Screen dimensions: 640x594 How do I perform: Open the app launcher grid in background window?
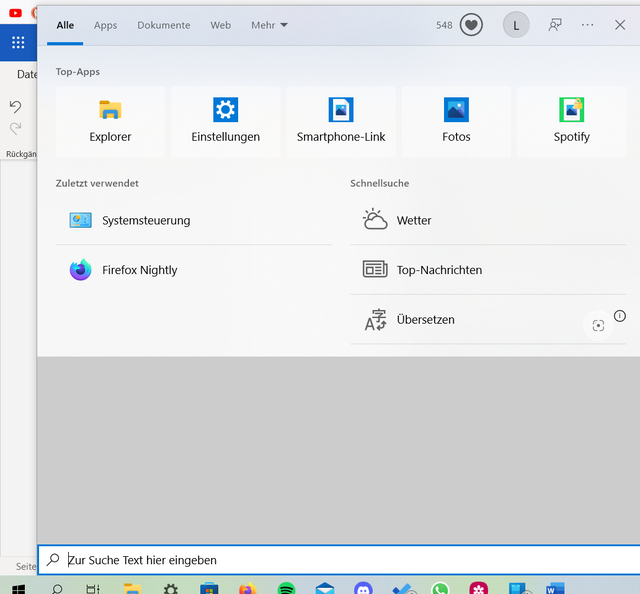tap(18, 42)
